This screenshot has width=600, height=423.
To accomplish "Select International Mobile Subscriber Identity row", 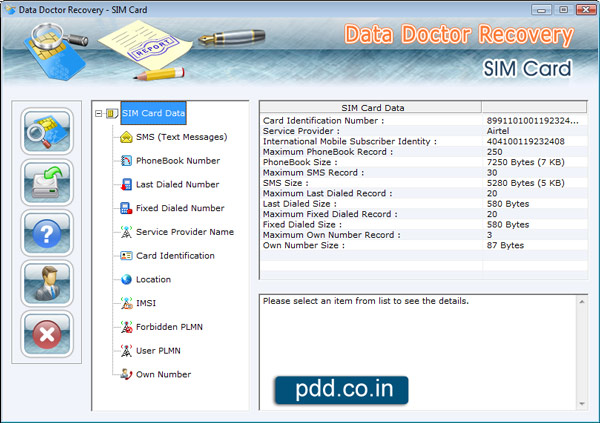I will [x=424, y=141].
